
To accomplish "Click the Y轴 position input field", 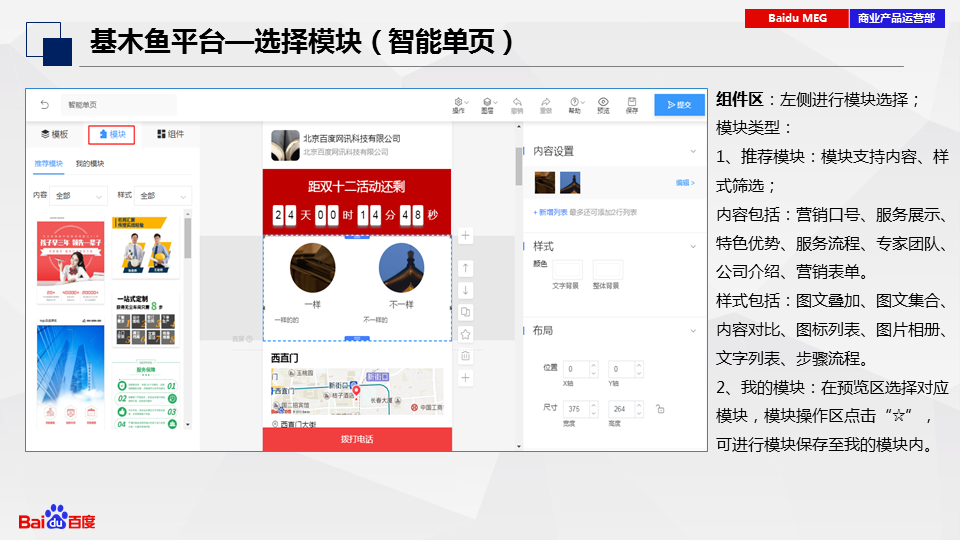I will click(620, 369).
